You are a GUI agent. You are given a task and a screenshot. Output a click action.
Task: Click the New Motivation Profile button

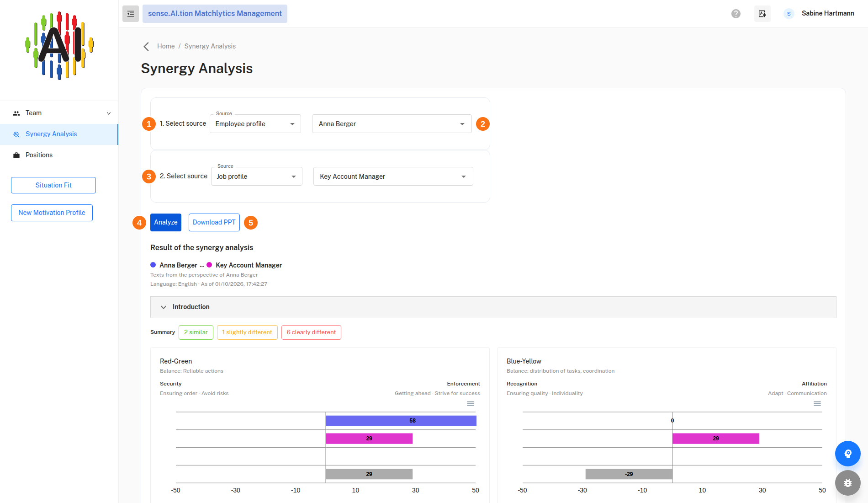click(52, 213)
